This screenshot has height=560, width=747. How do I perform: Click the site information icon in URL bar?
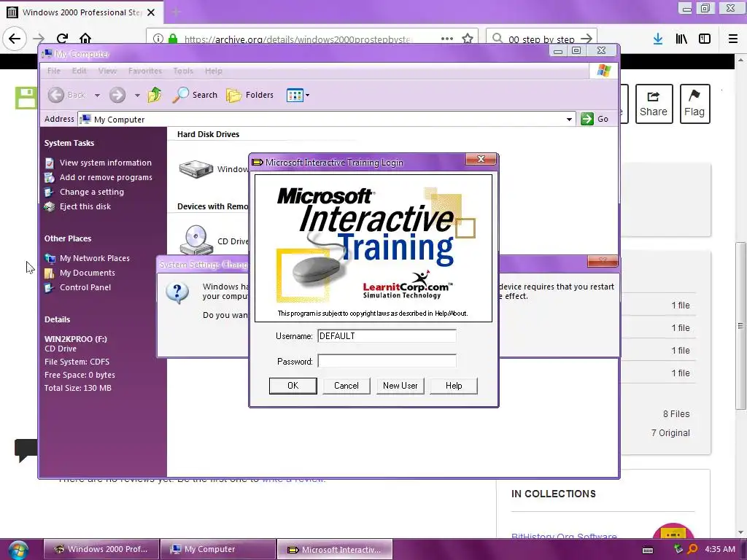(x=158, y=39)
